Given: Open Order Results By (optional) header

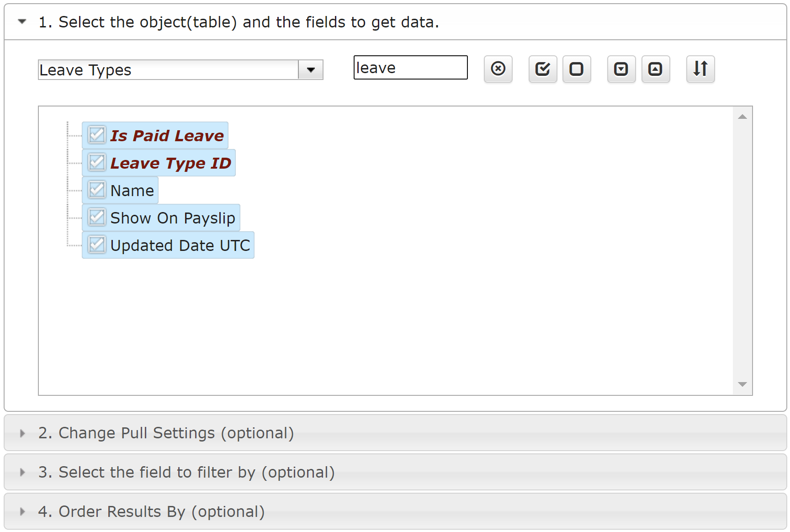Looking at the screenshot, I should (395, 511).
